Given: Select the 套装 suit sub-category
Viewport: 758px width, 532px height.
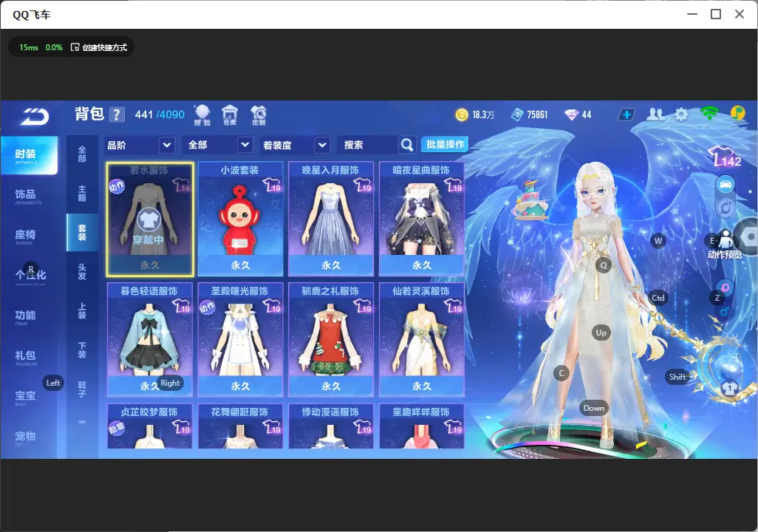Looking at the screenshot, I should point(82,233).
